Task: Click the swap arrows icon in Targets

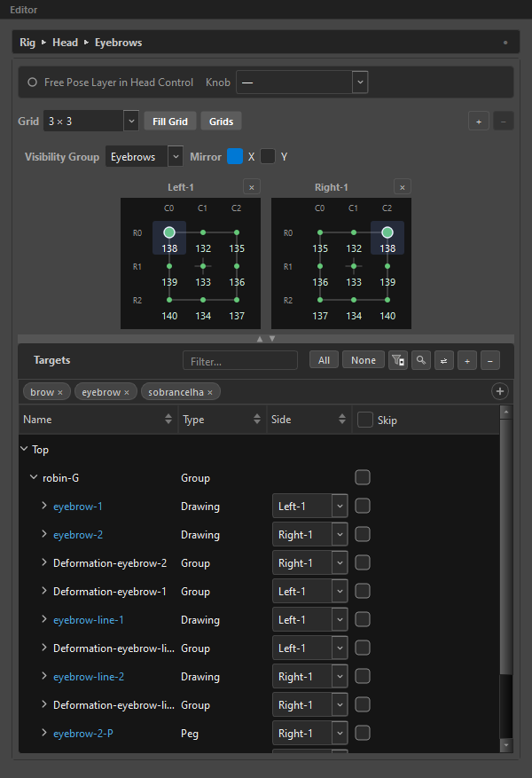Action: [x=443, y=360]
